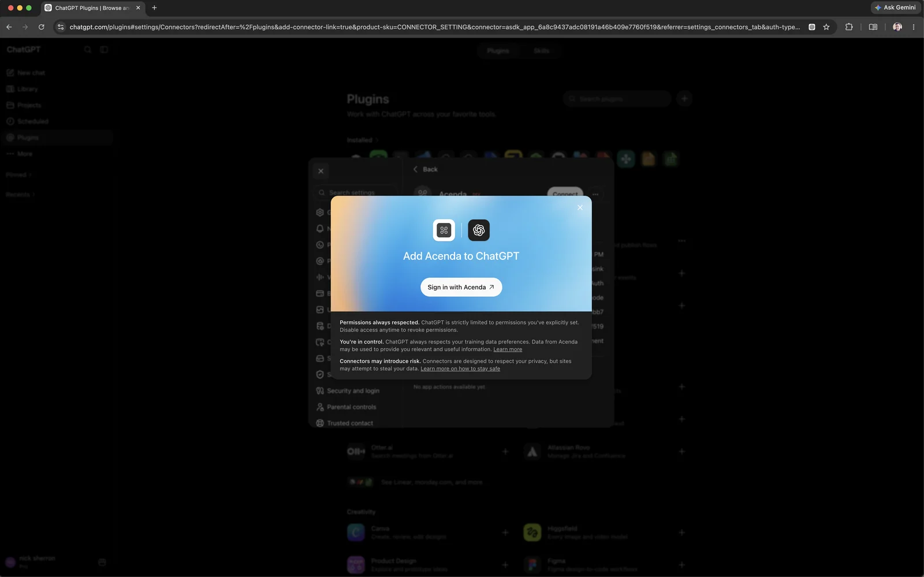Click the Add Acenda to ChatGPT heading
Image resolution: width=924 pixels, height=577 pixels.
click(461, 256)
